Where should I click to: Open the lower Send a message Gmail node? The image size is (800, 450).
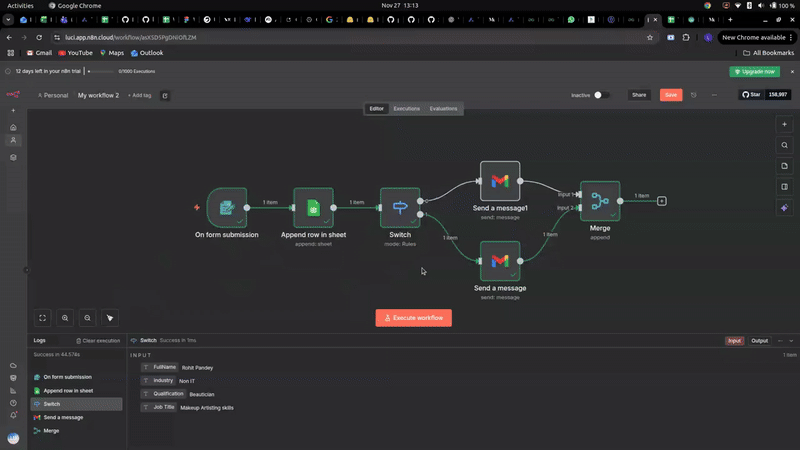pyautogui.click(x=500, y=261)
